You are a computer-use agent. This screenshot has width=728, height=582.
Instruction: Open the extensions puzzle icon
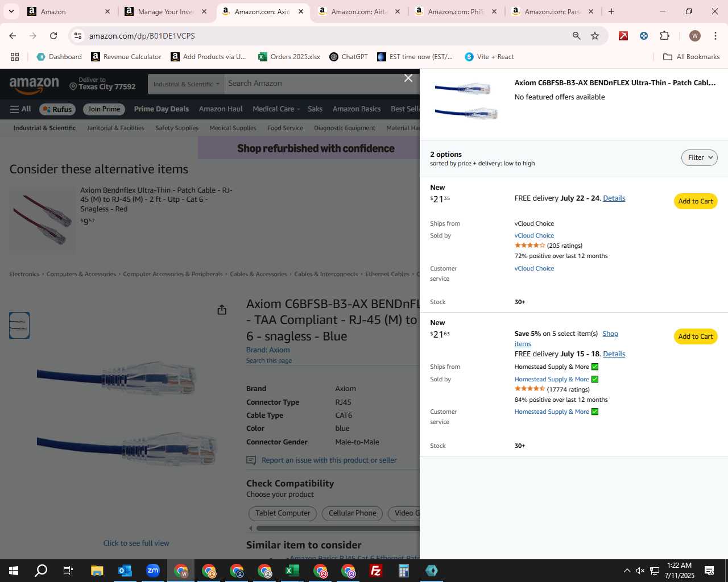point(664,36)
